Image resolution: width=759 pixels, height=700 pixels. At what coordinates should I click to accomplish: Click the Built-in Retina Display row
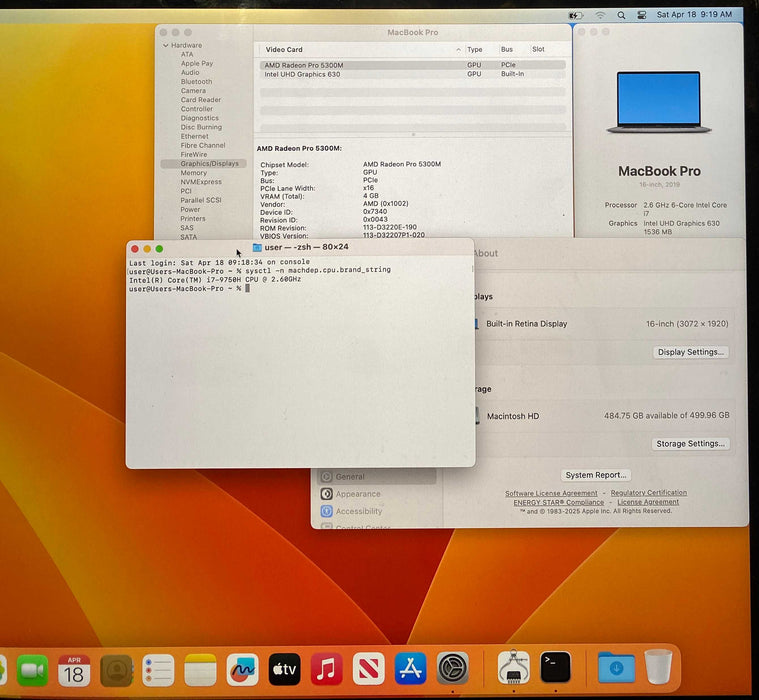coord(602,323)
